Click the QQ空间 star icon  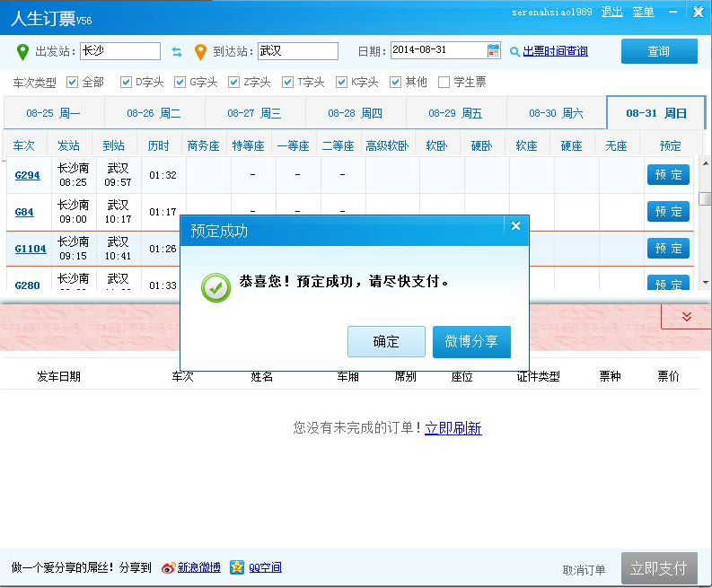237,567
